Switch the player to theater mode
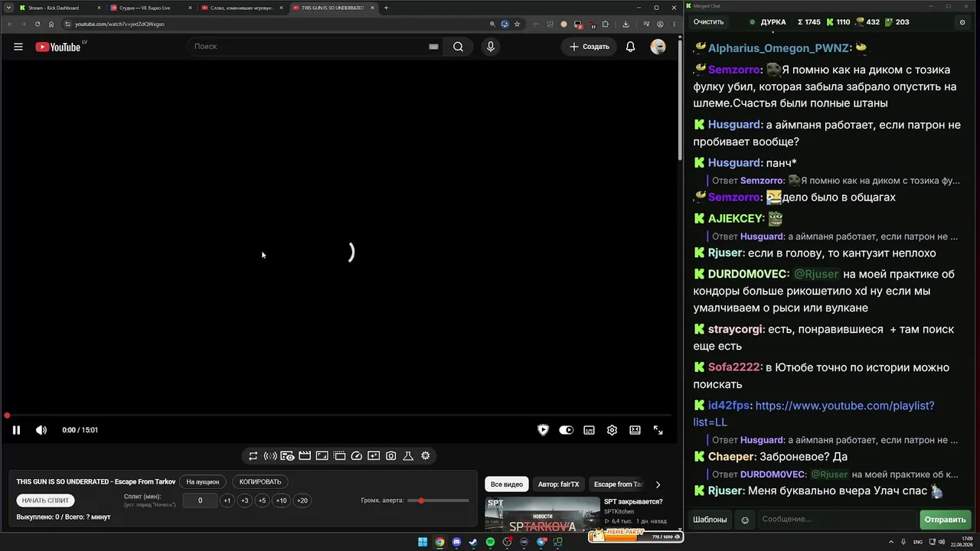This screenshot has height=551, width=980. point(635,430)
